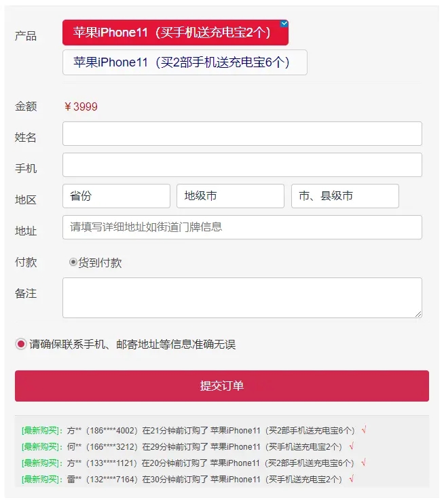Click the blue checkmark badge on the selected product
The height and width of the screenshot is (504, 444).
284,24
